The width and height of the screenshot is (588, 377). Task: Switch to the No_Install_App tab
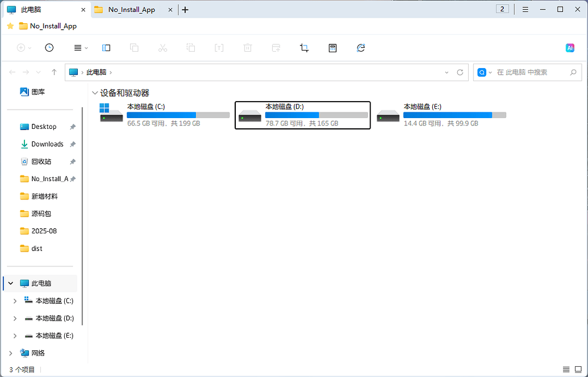click(132, 10)
